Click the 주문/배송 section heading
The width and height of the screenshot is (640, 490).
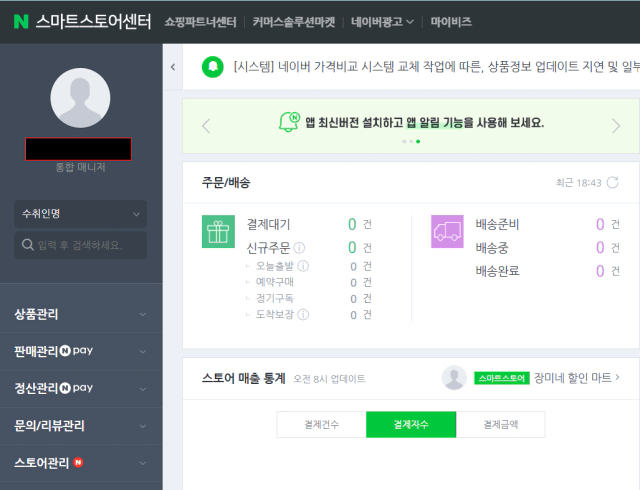[226, 183]
